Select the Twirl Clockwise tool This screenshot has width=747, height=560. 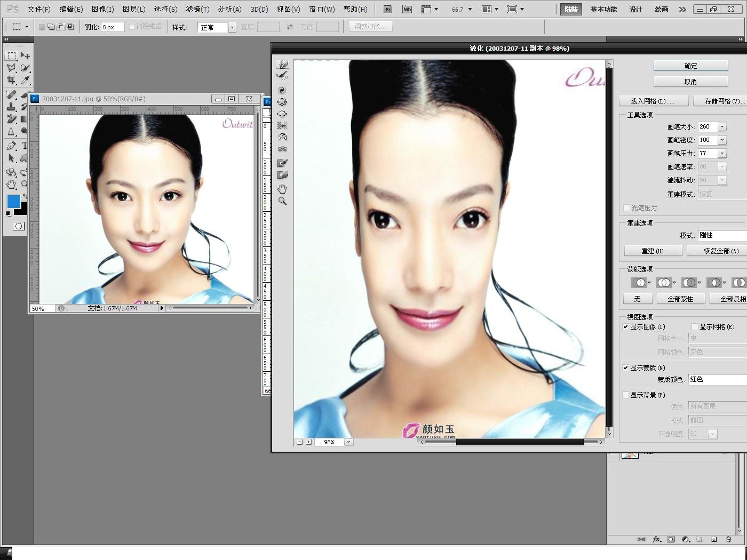coord(282,90)
